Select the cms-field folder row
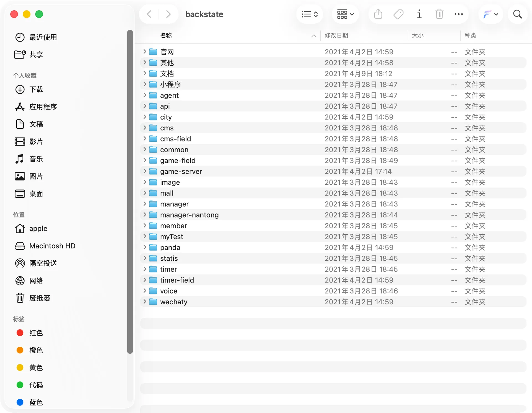Image resolution: width=532 pixels, height=413 pixels. (x=333, y=139)
